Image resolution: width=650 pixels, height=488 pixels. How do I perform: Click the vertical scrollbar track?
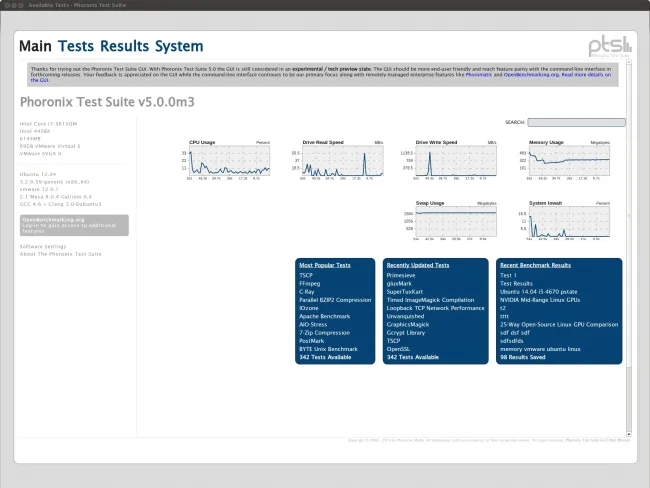click(629, 398)
